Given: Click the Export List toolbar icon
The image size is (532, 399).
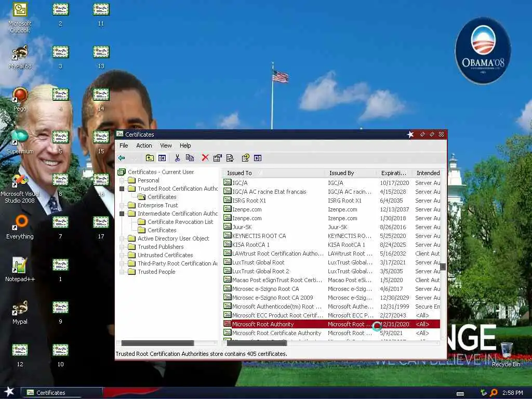Looking at the screenshot, I should (230, 158).
